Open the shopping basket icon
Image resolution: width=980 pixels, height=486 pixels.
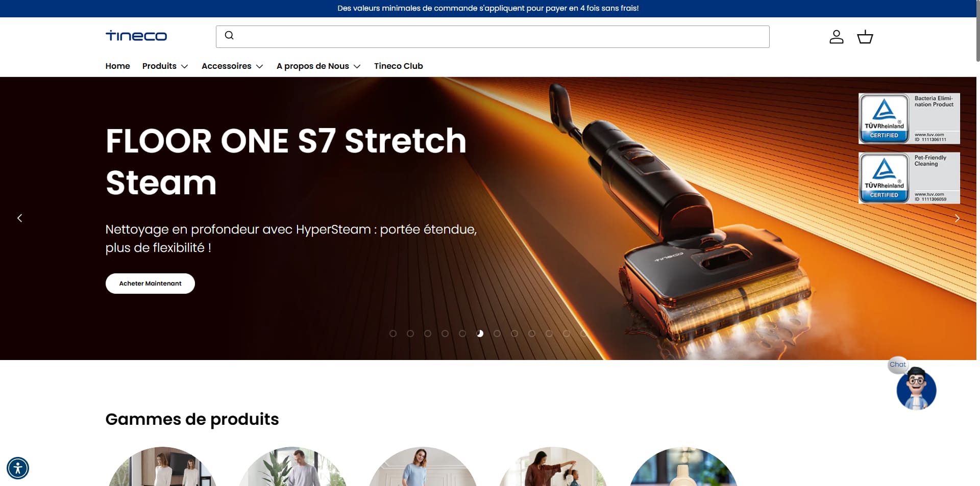865,37
